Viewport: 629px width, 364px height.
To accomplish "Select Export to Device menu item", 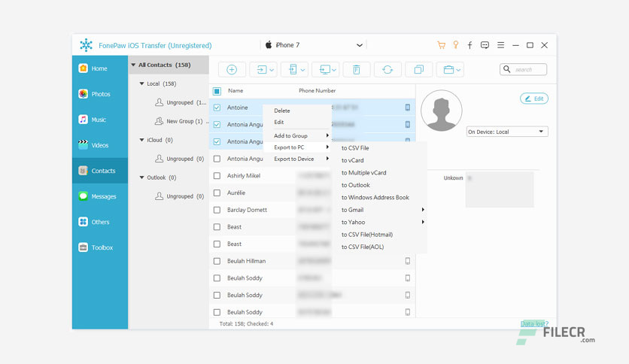I will click(298, 159).
